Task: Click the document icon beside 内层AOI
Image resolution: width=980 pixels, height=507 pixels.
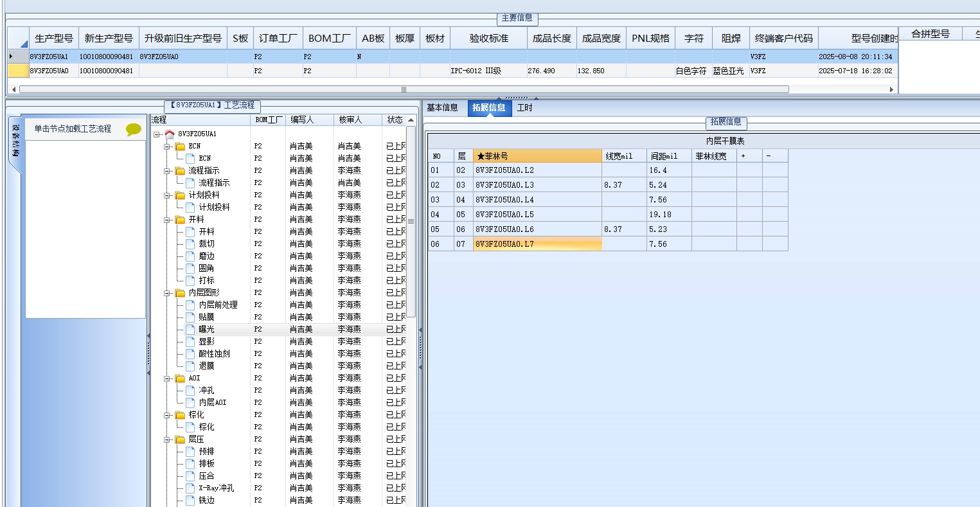Action: click(x=190, y=402)
